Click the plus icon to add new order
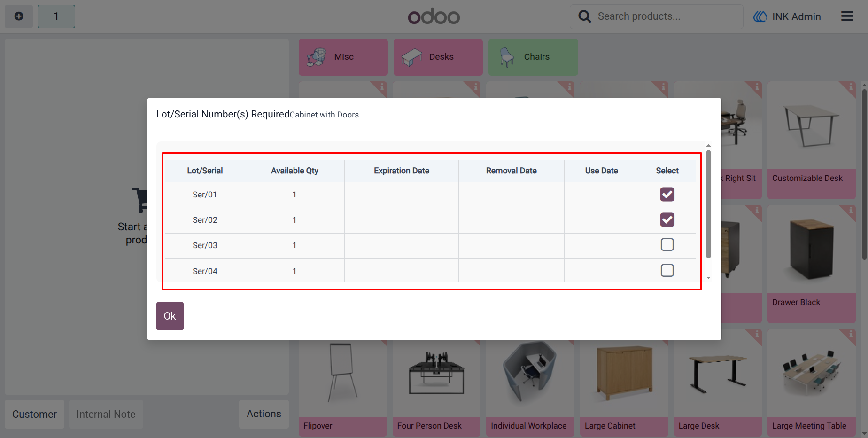Image resolution: width=868 pixels, height=438 pixels. (19, 16)
